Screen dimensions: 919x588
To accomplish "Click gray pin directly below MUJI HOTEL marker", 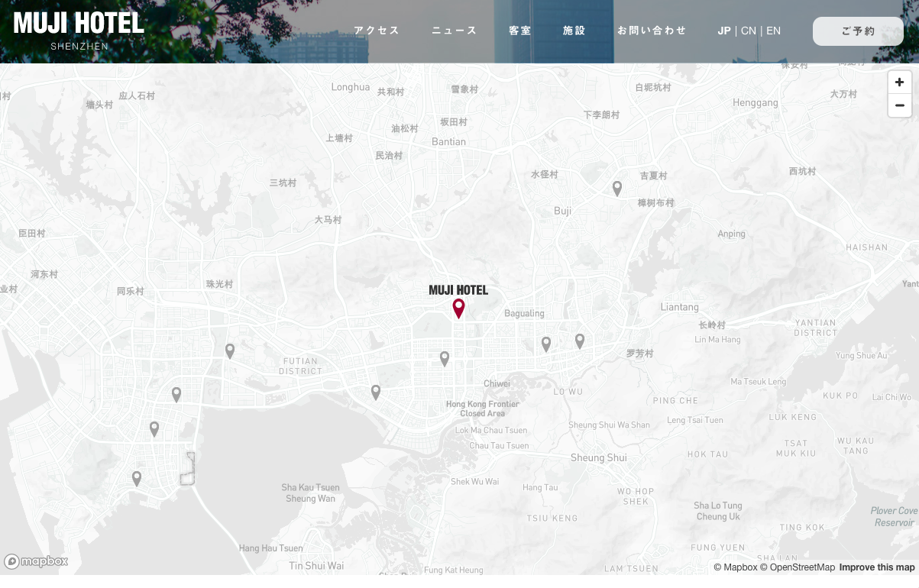I will [x=445, y=358].
